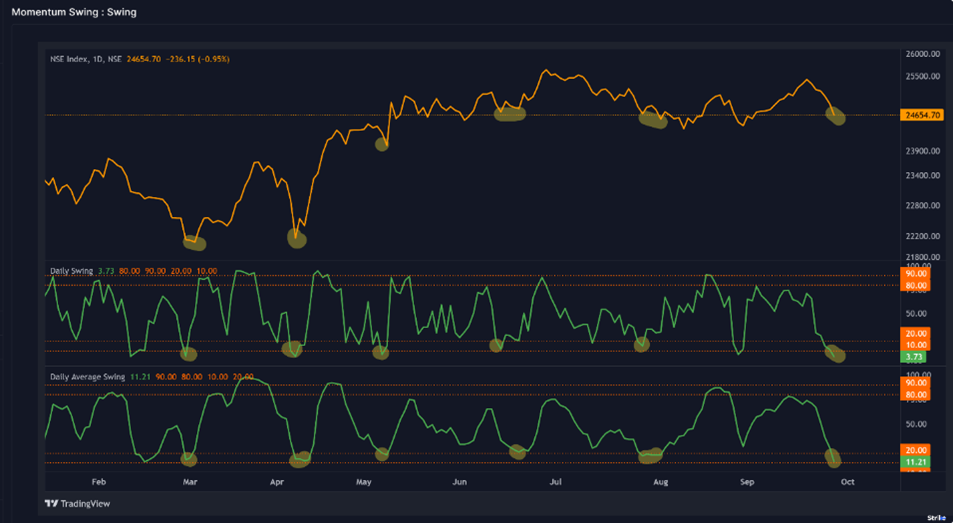The width and height of the screenshot is (953, 523).
Task: Click the 26000.00 price axis label
Action: pos(922,54)
